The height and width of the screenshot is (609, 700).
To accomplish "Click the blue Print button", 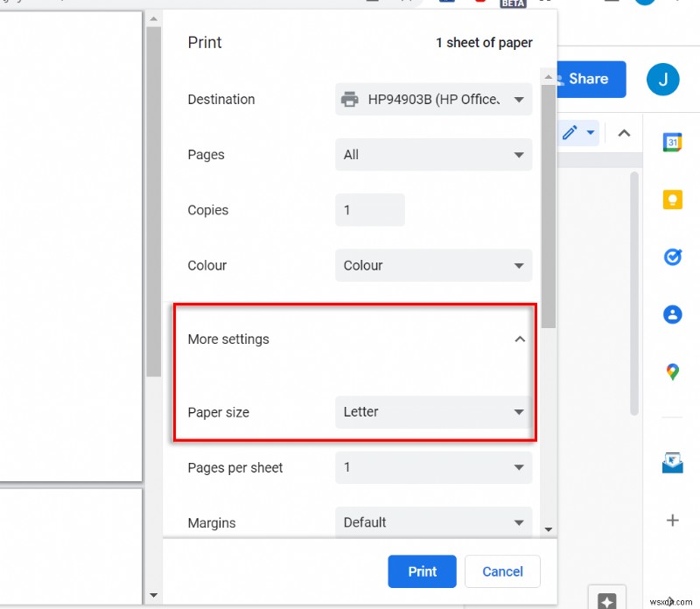I will click(x=423, y=571).
